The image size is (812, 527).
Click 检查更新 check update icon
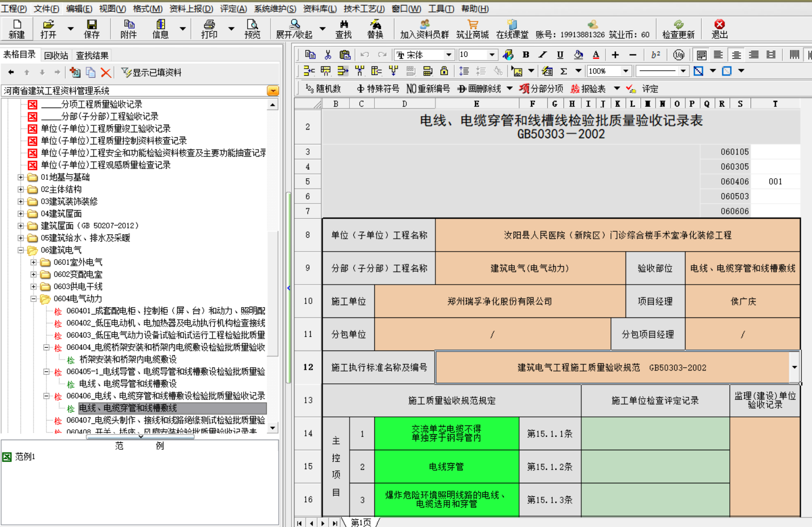pos(679,29)
